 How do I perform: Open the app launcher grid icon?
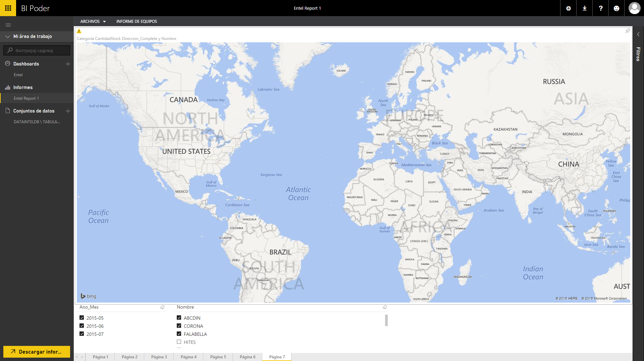(8, 8)
